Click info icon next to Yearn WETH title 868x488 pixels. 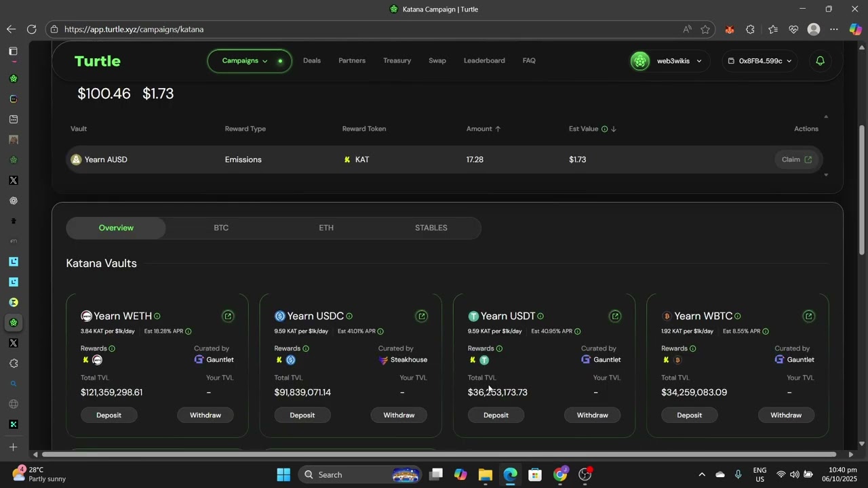click(157, 317)
